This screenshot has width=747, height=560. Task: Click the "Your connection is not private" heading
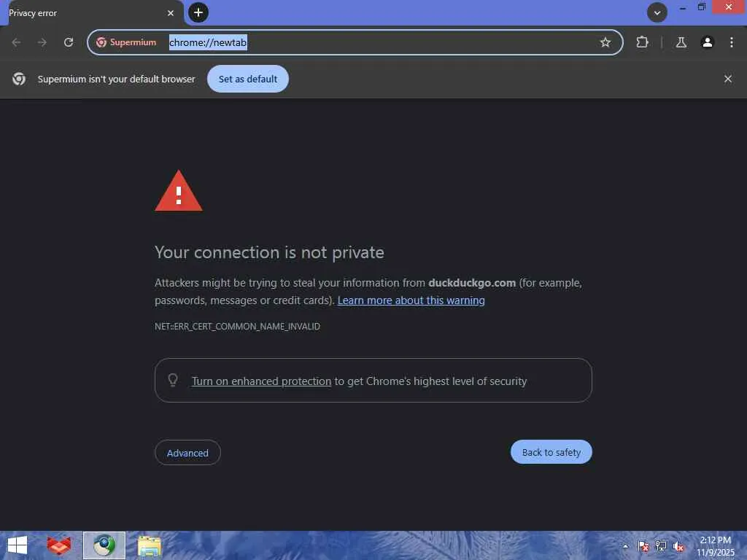(270, 252)
